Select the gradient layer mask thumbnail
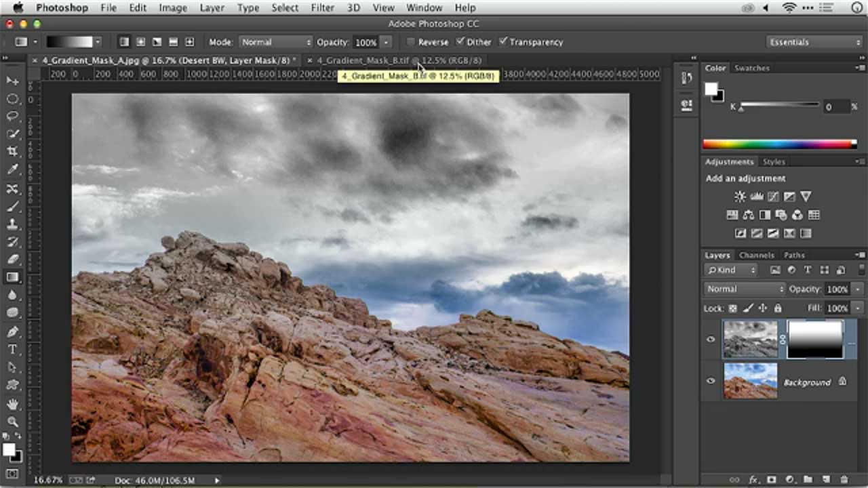 pos(814,339)
